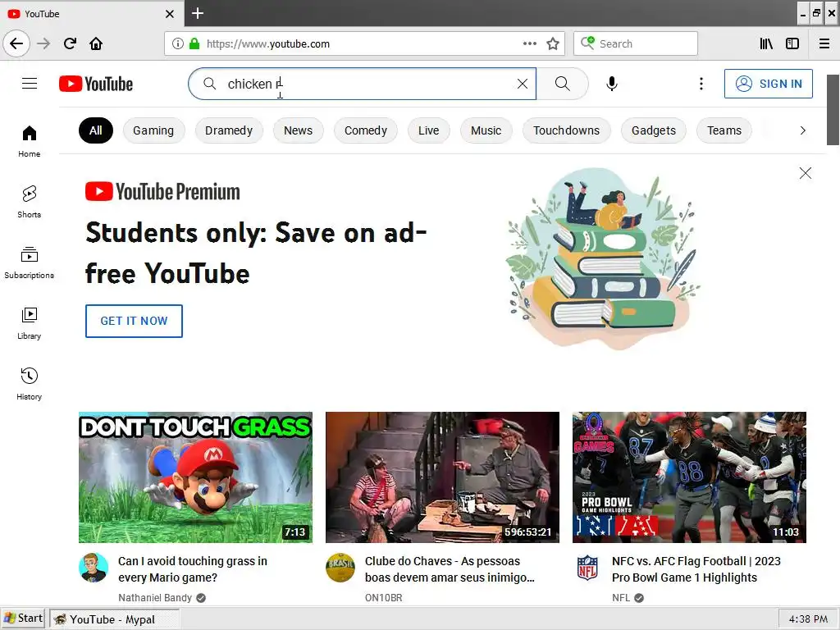Select the Gadgets filter chip
Viewport: 840px width, 630px height.
pos(654,130)
